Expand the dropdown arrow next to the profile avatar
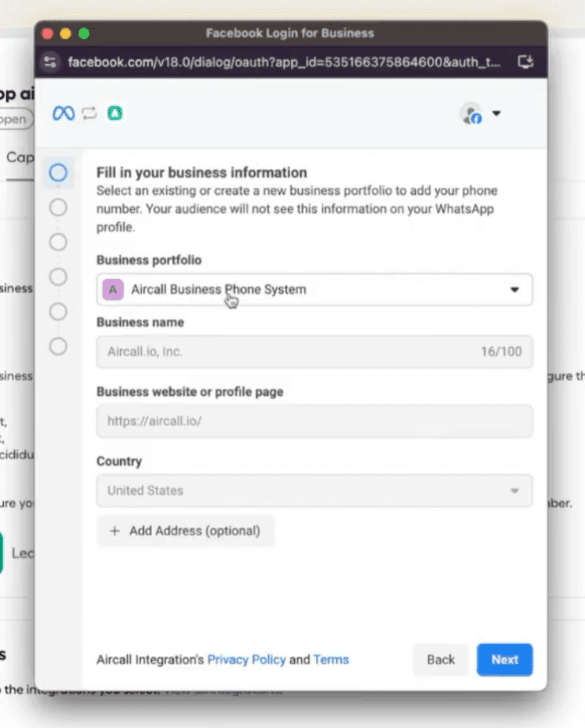 497,114
